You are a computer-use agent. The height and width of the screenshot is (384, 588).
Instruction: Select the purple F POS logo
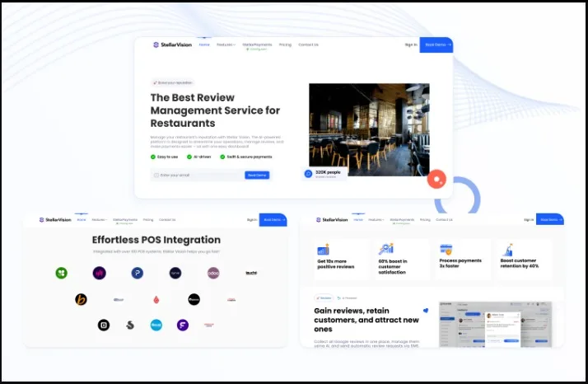183,325
